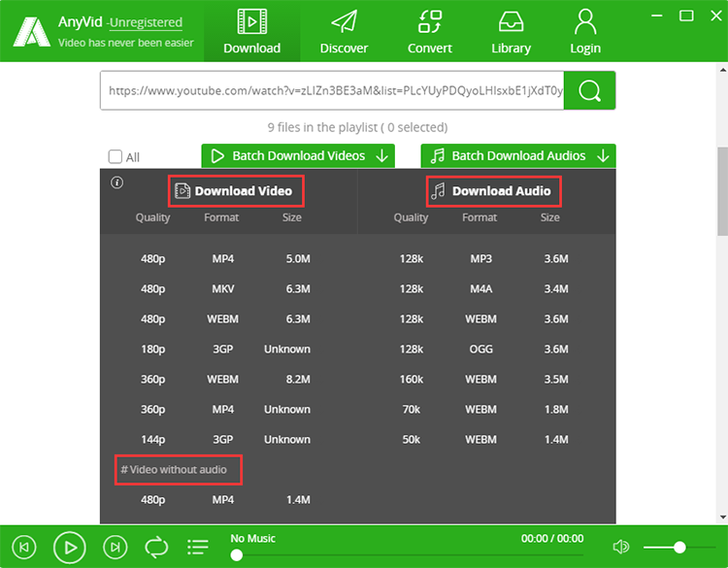This screenshot has width=728, height=568.
Task: Click Batch Download Audios button
Action: [x=518, y=156]
